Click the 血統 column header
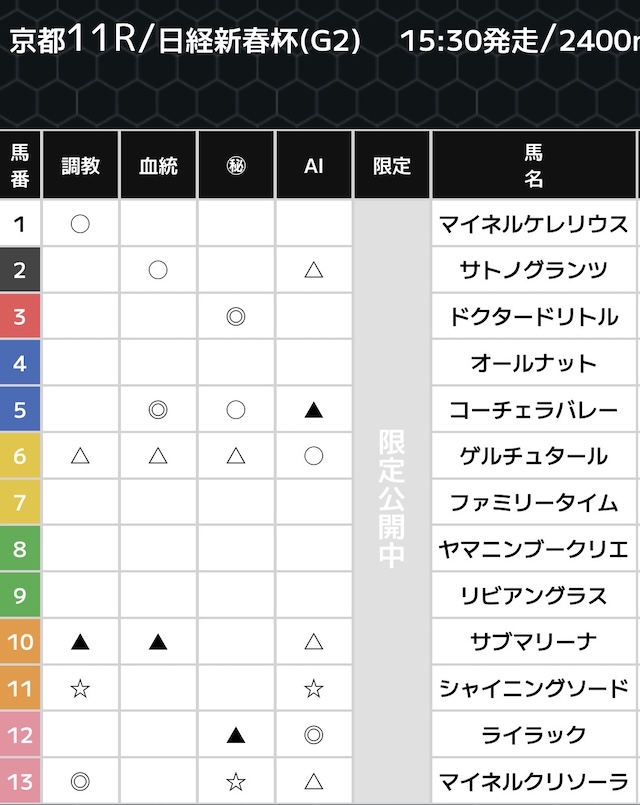 coord(158,166)
